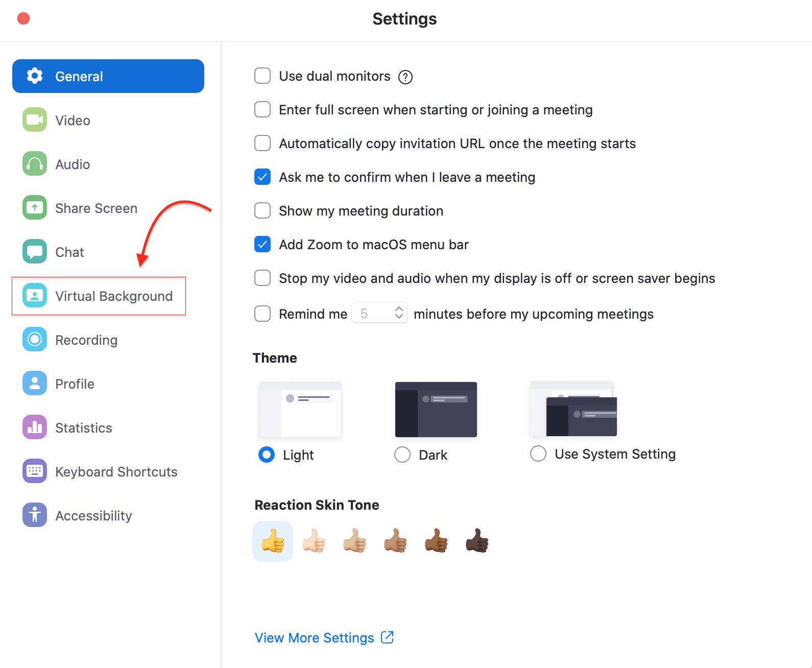This screenshot has width=812, height=668.
Task: Click the Virtual Background icon
Action: point(35,296)
